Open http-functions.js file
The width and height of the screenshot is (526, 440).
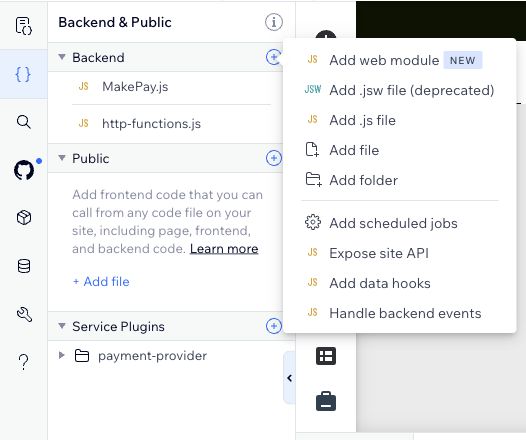151,123
